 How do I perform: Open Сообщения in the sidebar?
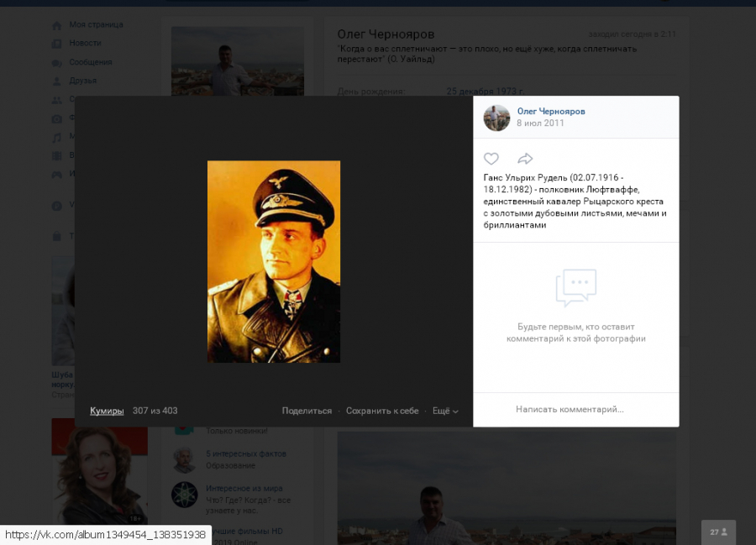click(90, 61)
